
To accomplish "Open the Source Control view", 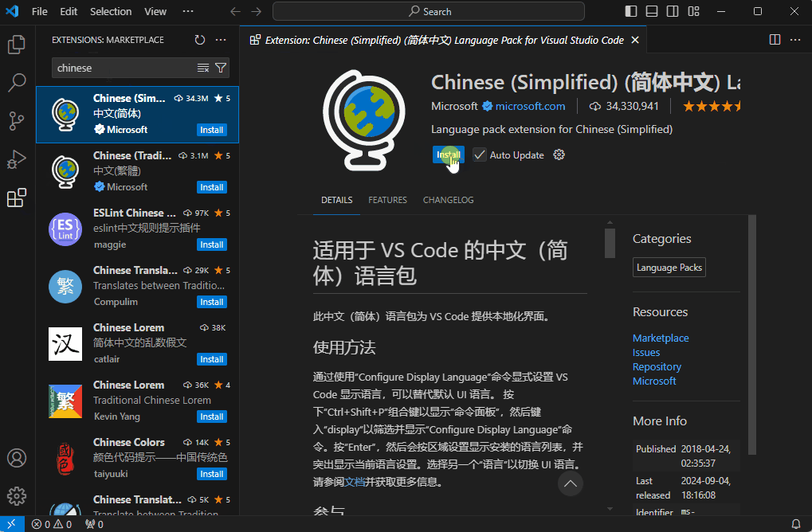I will click(x=17, y=121).
